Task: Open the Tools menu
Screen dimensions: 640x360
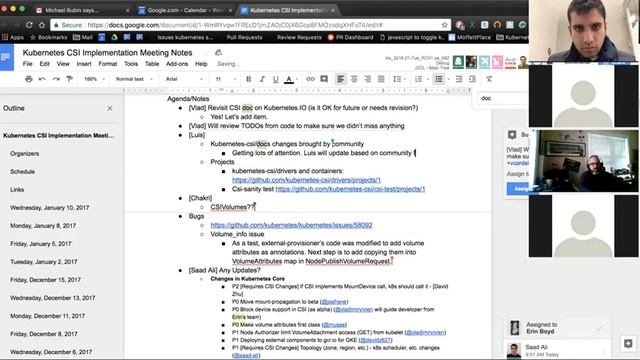Action: coord(131,64)
